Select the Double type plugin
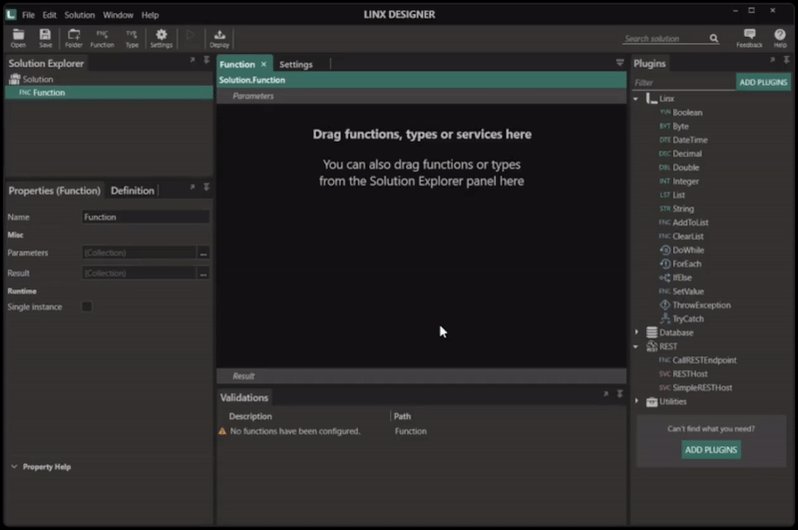798x530 pixels. 679,168
